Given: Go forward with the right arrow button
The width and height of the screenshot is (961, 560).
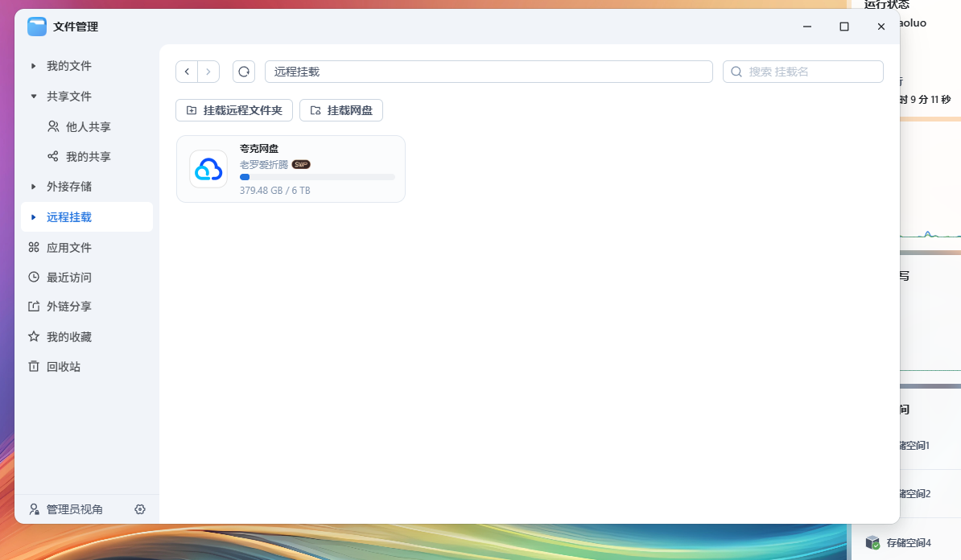Looking at the screenshot, I should (208, 72).
